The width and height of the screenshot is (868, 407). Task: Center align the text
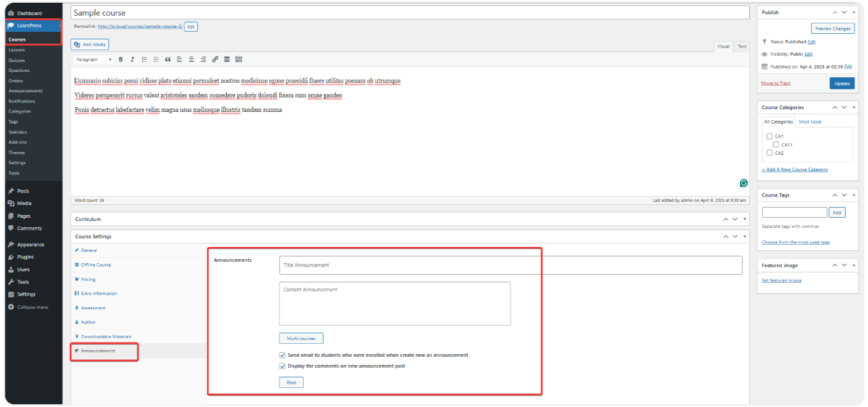click(191, 59)
